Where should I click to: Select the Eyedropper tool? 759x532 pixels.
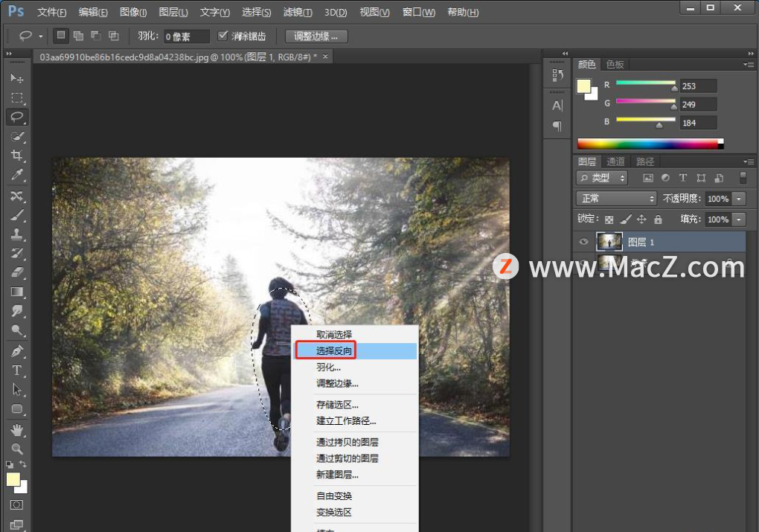[17, 175]
